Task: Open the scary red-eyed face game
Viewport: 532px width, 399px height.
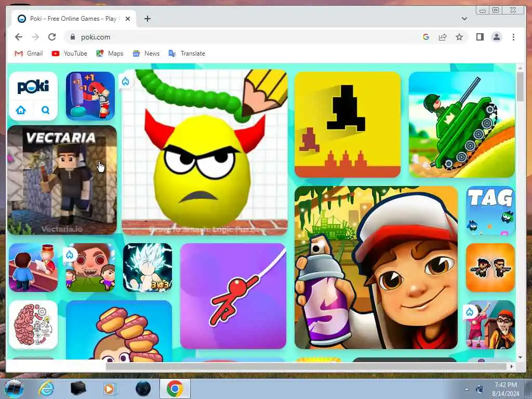Action: point(90,268)
